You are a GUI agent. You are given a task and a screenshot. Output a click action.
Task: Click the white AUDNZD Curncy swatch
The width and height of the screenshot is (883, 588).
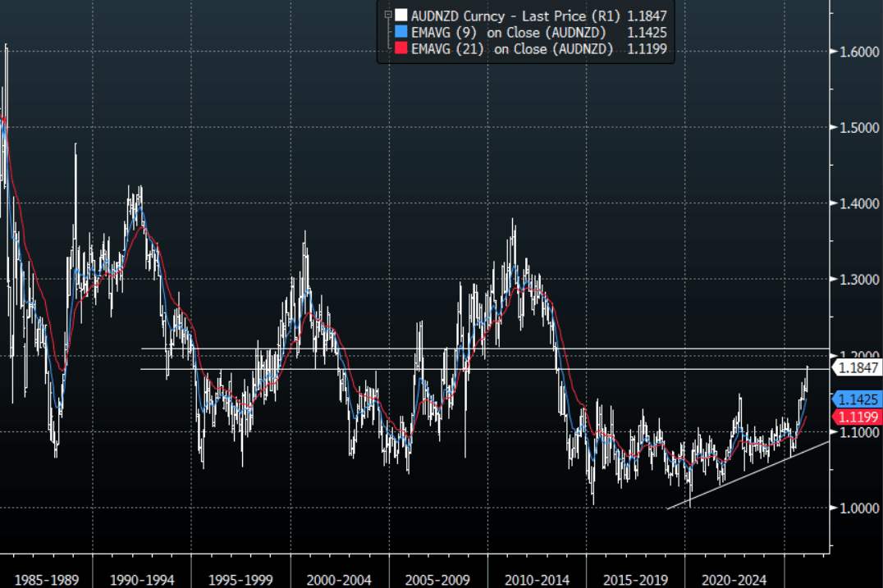[401, 16]
